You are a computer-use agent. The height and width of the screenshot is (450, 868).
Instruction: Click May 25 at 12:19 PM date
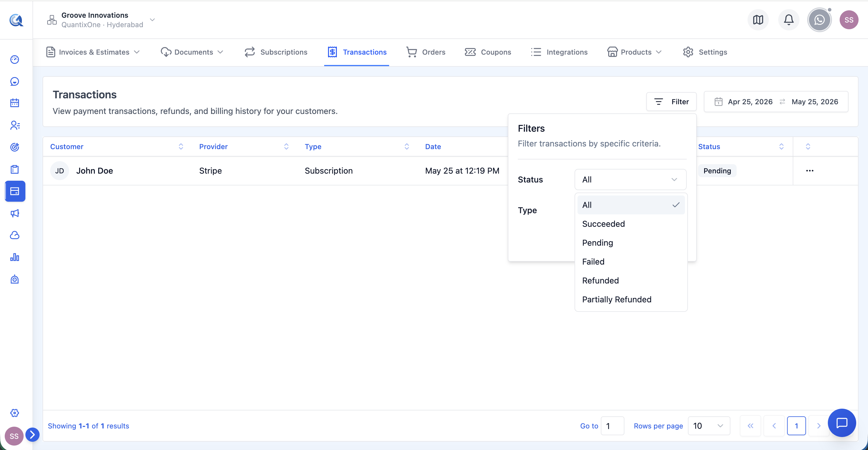point(462,171)
